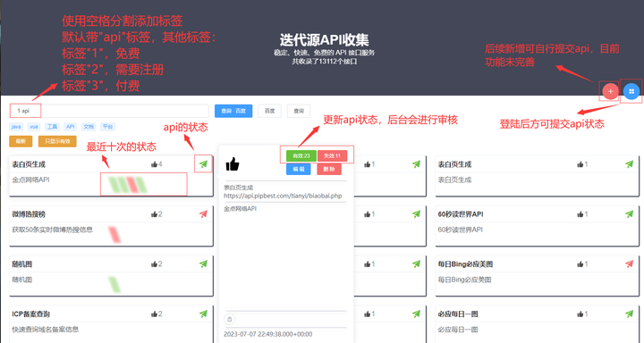This screenshot has width=644, height=343.
Task: Click the search field containing "1 api"
Action: [x=109, y=111]
